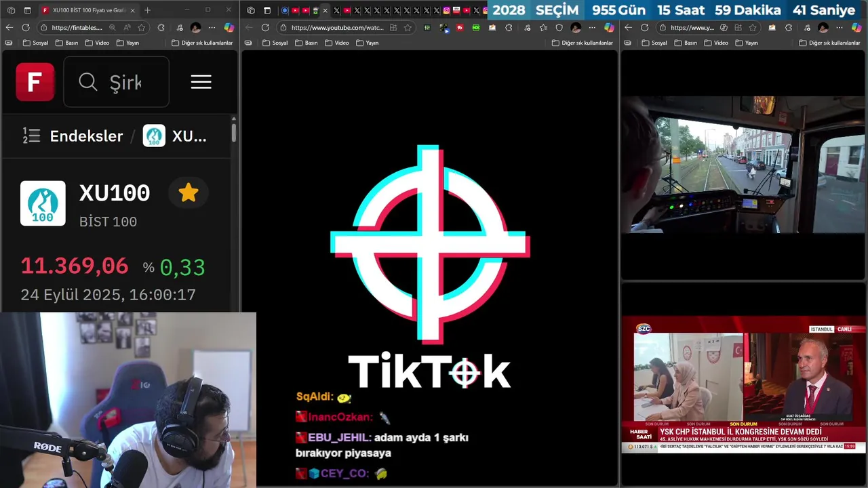
Task: Favorite the right window page with star
Action: pyautogui.click(x=753, y=28)
